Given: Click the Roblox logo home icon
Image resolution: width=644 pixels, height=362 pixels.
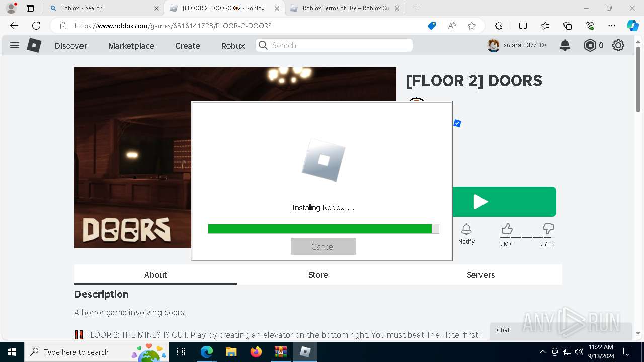Looking at the screenshot, I should [34, 45].
